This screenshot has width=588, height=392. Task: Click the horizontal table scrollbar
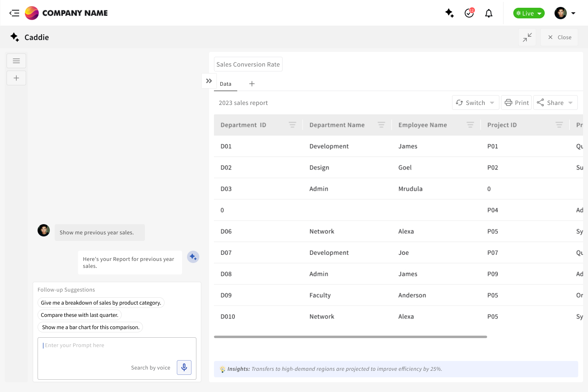350,337
